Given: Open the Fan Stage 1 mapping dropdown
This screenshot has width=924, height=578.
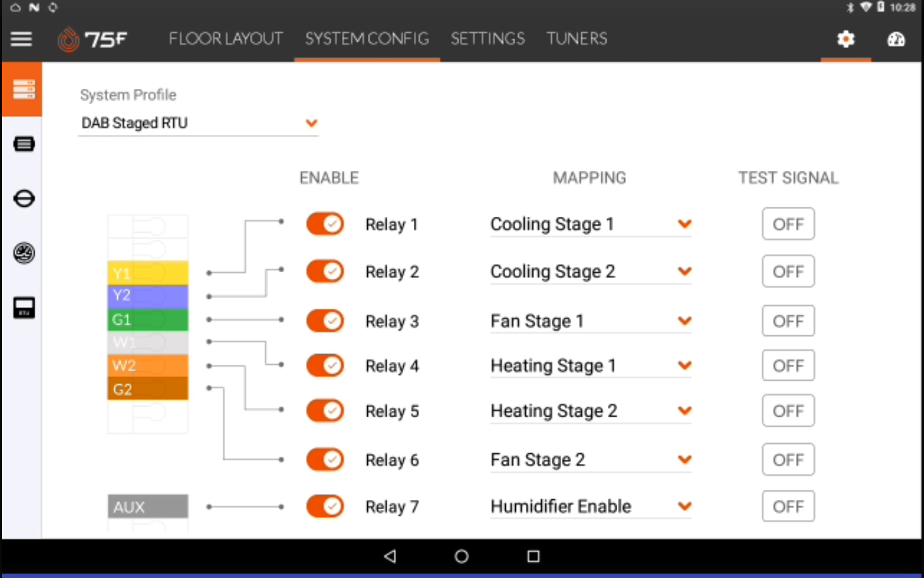Looking at the screenshot, I should pyautogui.click(x=591, y=321).
